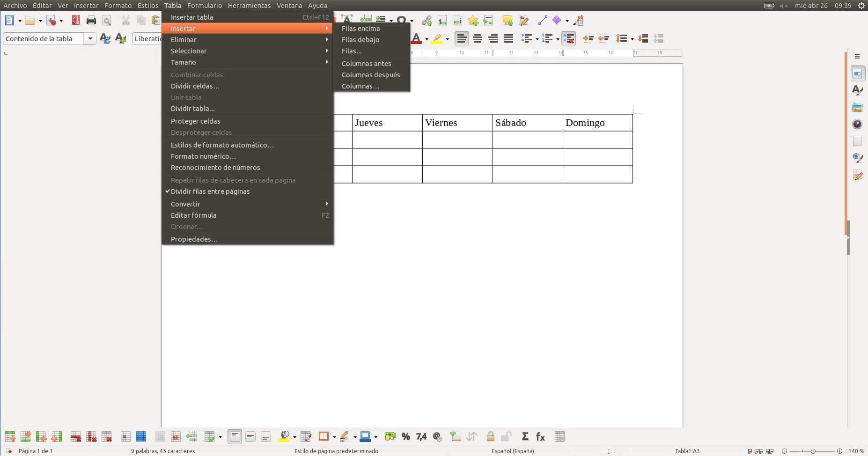Screen dimensions: 868x456
Task: Toggle cell vertical align bottom
Action: 266,437
